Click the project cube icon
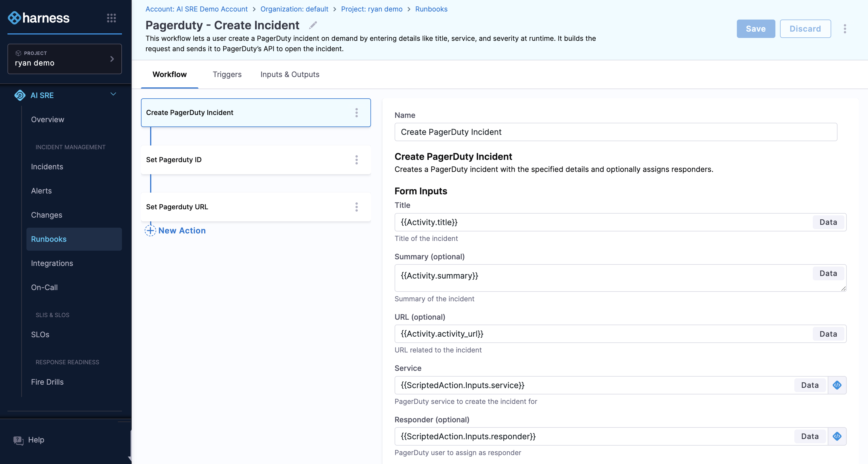This screenshot has width=868, height=464. [x=18, y=53]
